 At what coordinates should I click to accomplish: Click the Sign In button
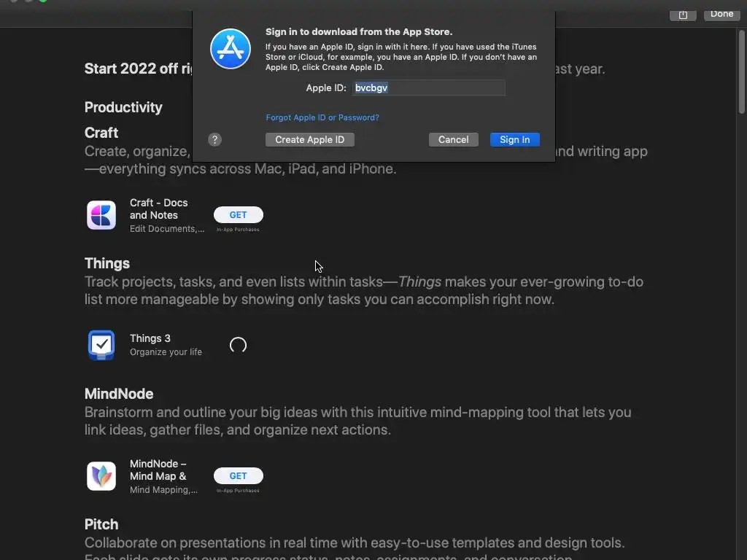(514, 139)
